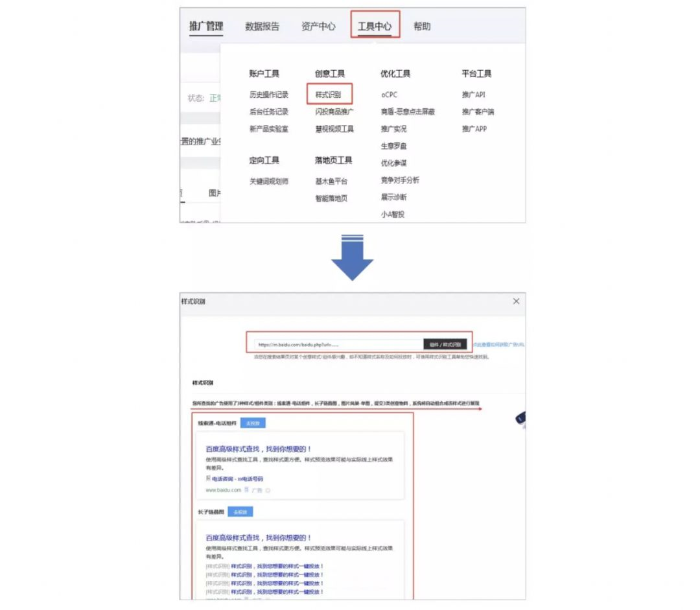Image resolution: width=700 pixels, height=610 pixels.
Task: Open 历史操作记录 from 账户工具
Action: pos(269,95)
